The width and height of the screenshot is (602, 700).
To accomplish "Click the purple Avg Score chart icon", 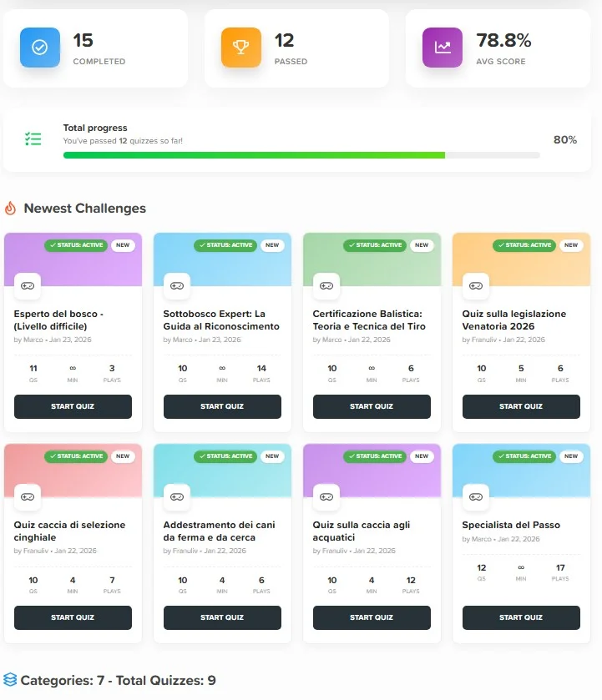I will point(441,48).
